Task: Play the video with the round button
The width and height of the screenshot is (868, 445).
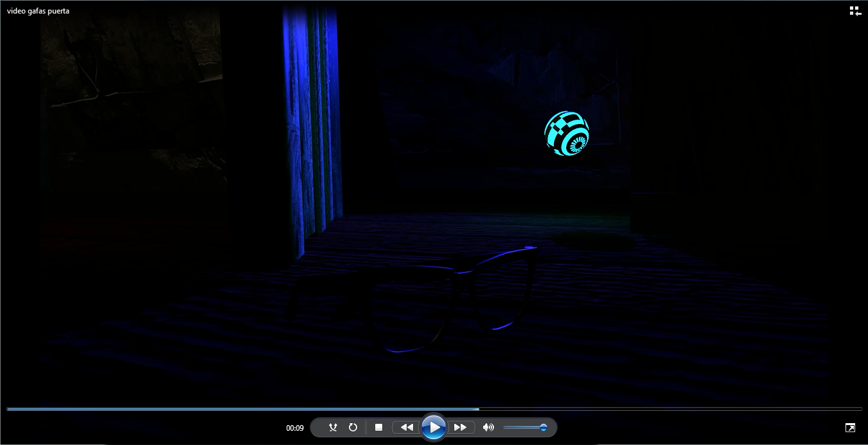Action: 434,427
